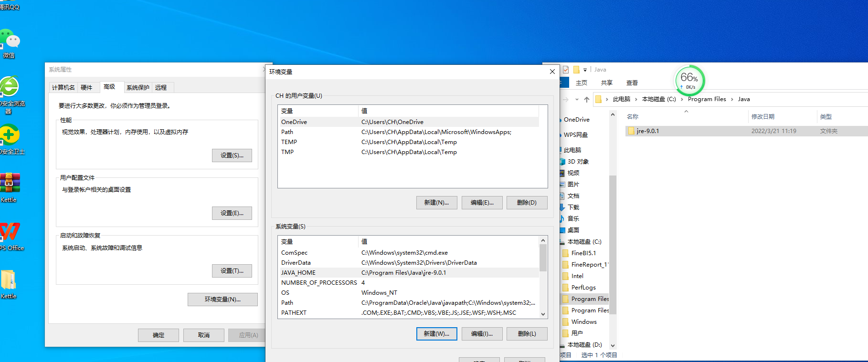Click scroll-down arrow of system variables list
Image resolution: width=868 pixels, height=362 pixels.
[x=543, y=314]
